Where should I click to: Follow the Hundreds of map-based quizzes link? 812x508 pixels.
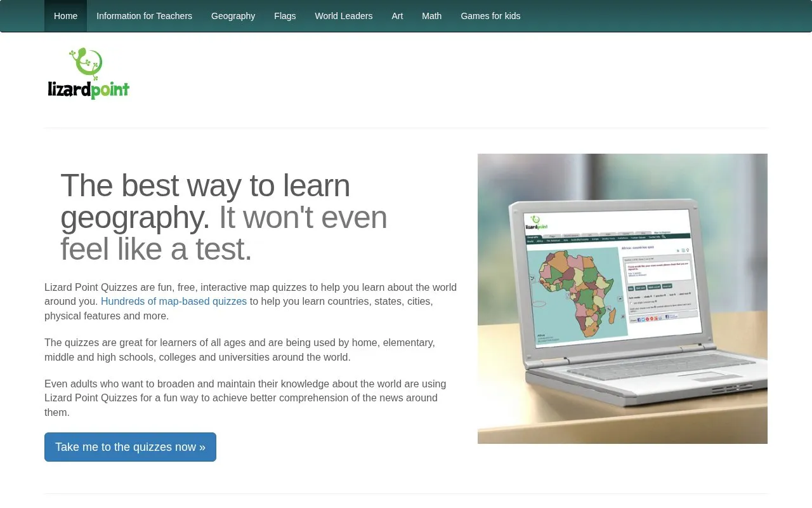click(x=174, y=302)
